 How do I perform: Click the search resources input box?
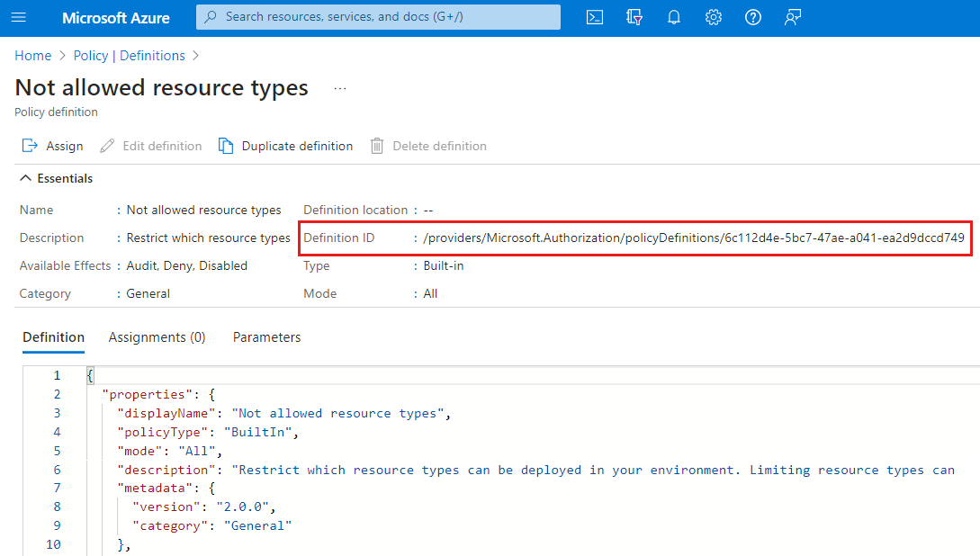pos(378,16)
